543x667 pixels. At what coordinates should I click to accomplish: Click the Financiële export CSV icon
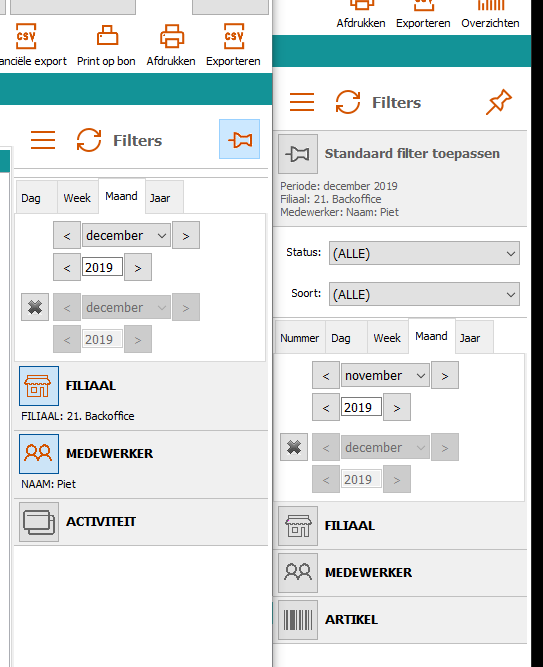tap(26, 36)
